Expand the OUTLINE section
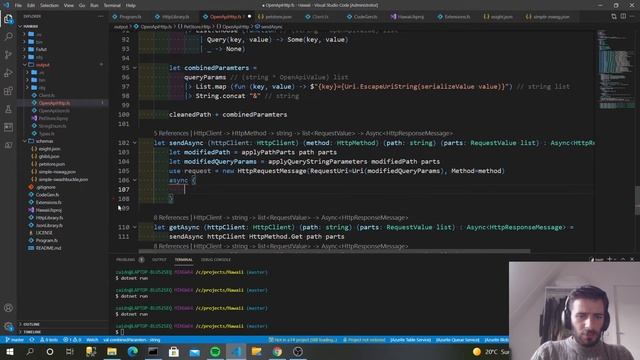This screenshot has width=640, height=360. (31, 324)
